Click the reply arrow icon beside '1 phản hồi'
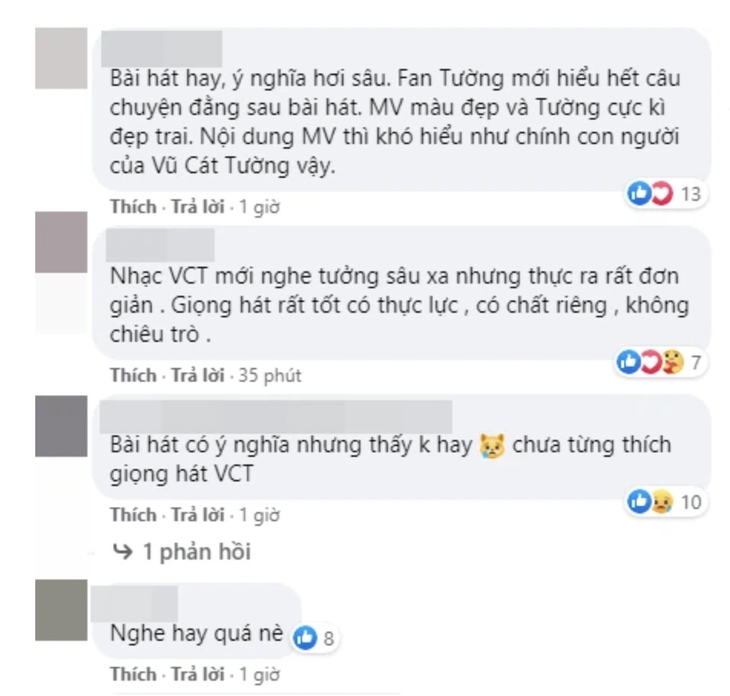The height and width of the screenshot is (696, 730). 123,552
